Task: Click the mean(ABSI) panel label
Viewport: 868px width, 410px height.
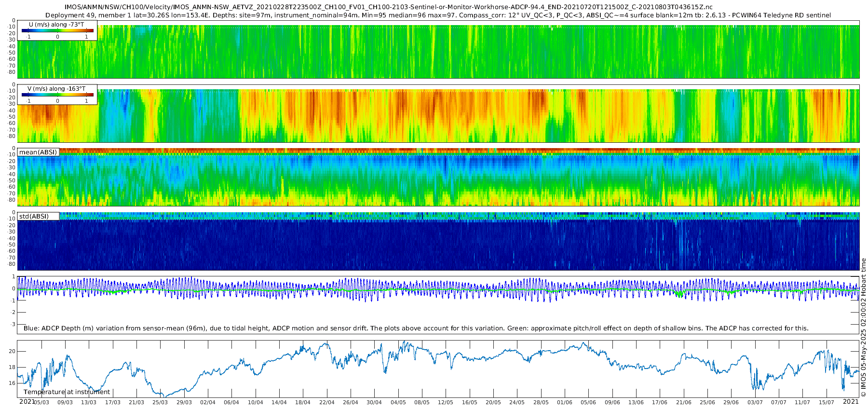Action: point(38,152)
